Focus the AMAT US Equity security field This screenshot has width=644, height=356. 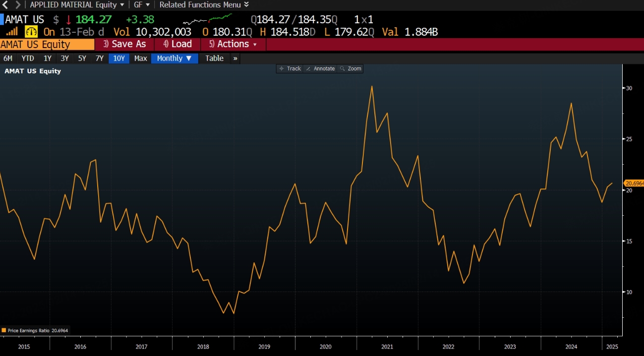click(x=47, y=44)
